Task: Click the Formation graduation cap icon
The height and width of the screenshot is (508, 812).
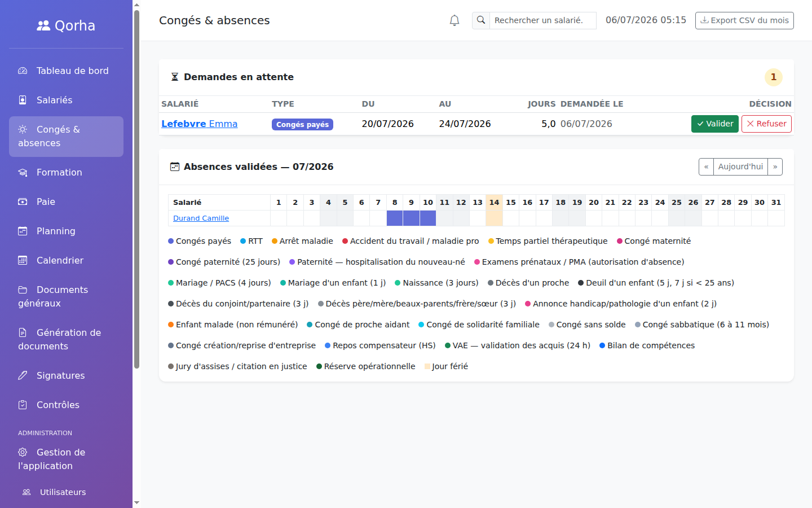Action: click(23, 172)
